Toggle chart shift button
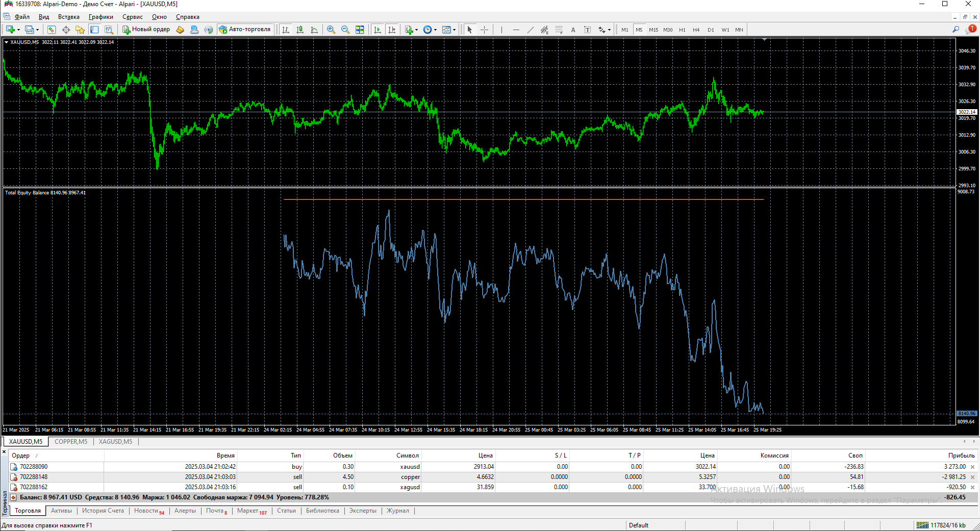The image size is (980, 531). 392,30
